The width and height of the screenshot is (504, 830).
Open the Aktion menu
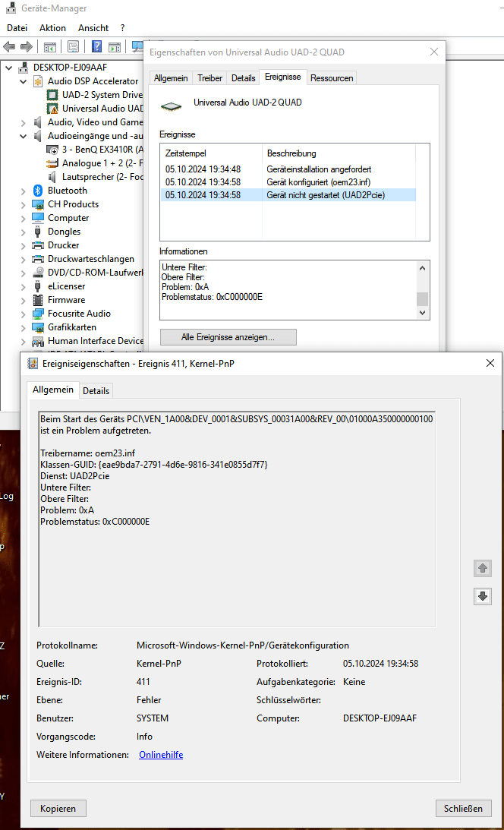click(x=53, y=28)
